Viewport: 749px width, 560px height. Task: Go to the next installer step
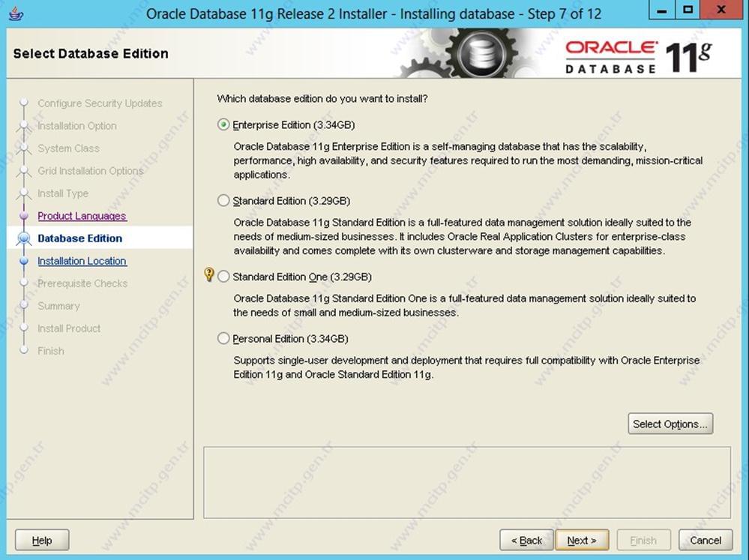point(582,541)
